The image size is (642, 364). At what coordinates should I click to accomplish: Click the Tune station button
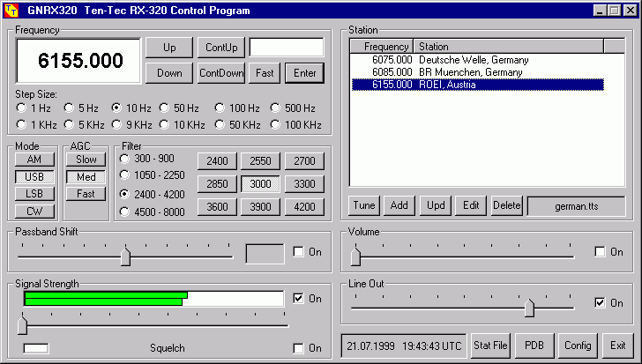click(364, 205)
